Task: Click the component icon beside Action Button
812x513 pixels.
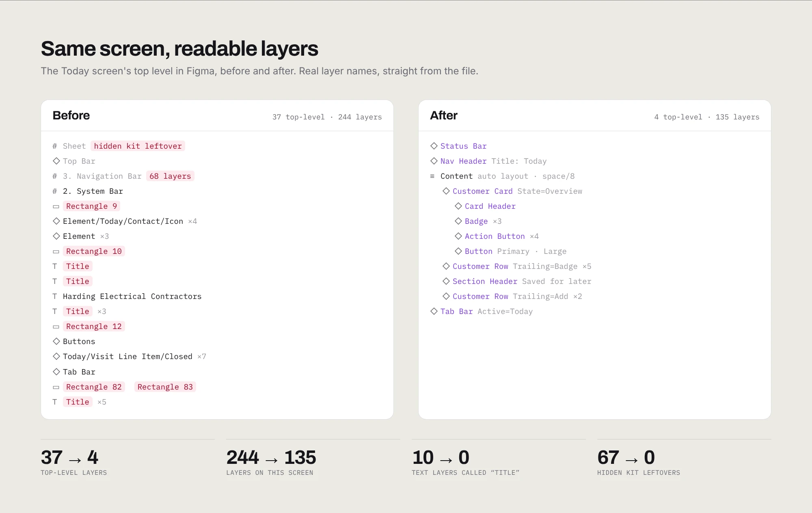Action: pos(458,236)
